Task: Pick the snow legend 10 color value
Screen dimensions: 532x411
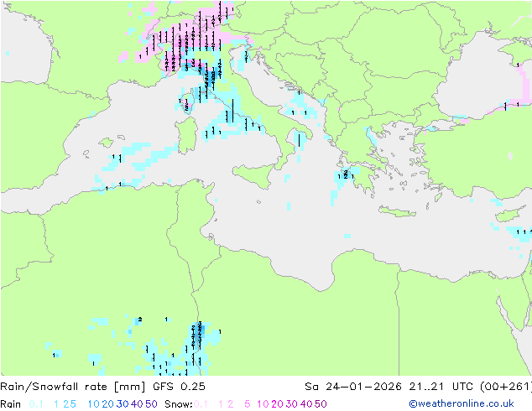Action: 263,404
